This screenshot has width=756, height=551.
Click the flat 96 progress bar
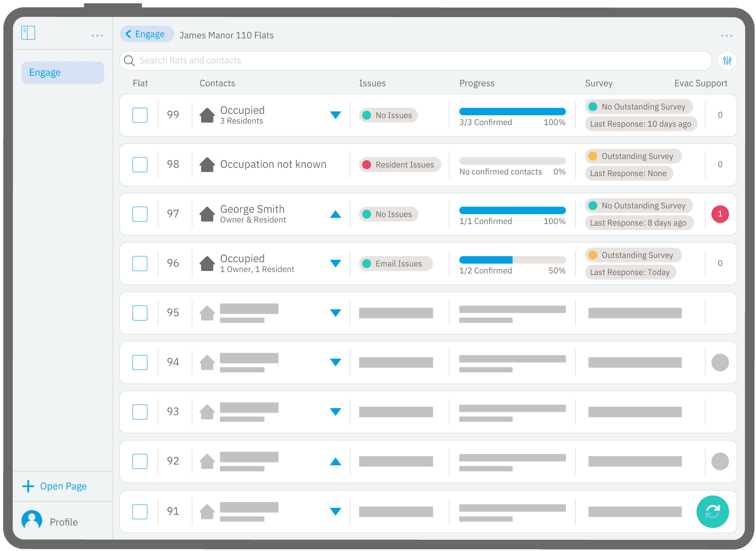point(512,260)
